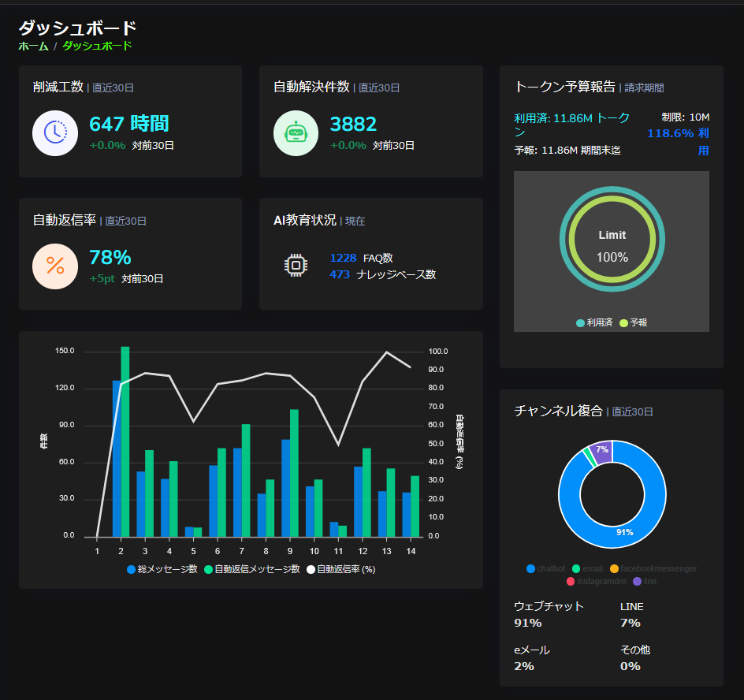Toggle facebookmessenger legend item
This screenshot has width=744, height=700.
point(653,568)
